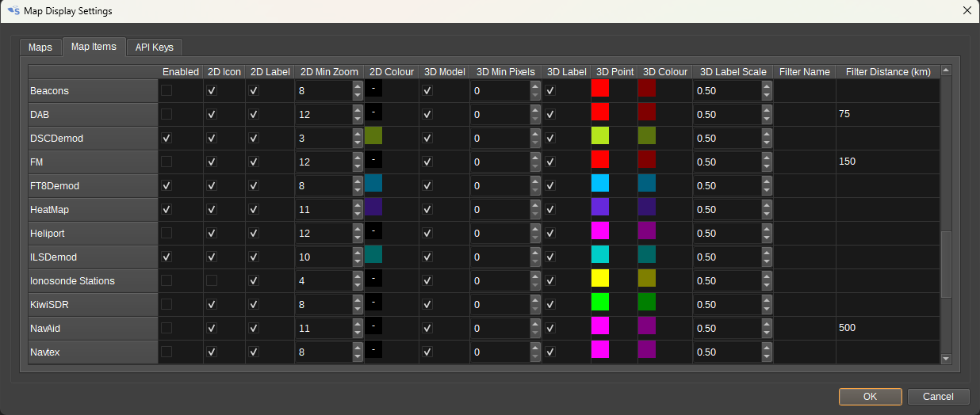The width and height of the screenshot is (980, 415).
Task: Uncheck Enabled for HeatMap
Action: pos(167,210)
